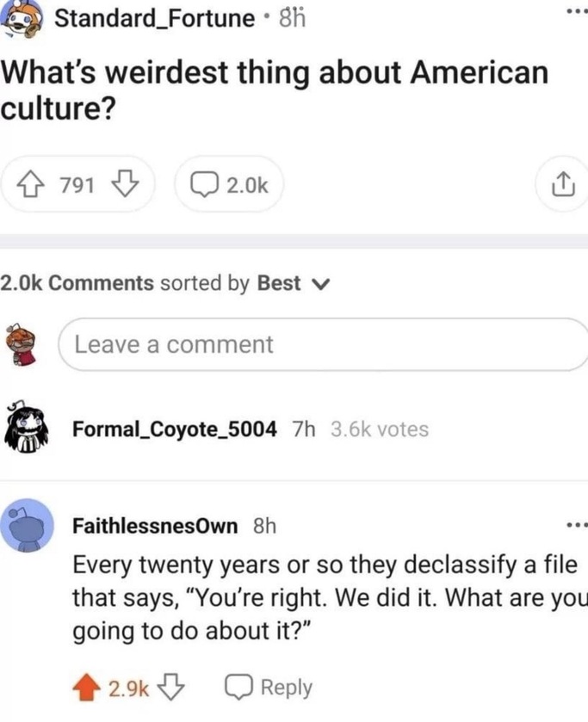Image resolution: width=588 pixels, height=722 pixels.
Task: Share the post via share icon
Action: [x=563, y=184]
